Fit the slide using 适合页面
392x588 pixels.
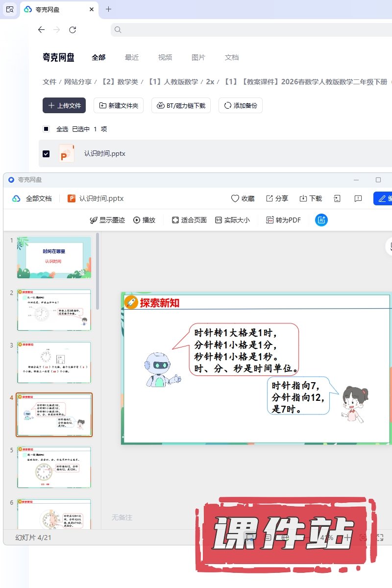[189, 220]
